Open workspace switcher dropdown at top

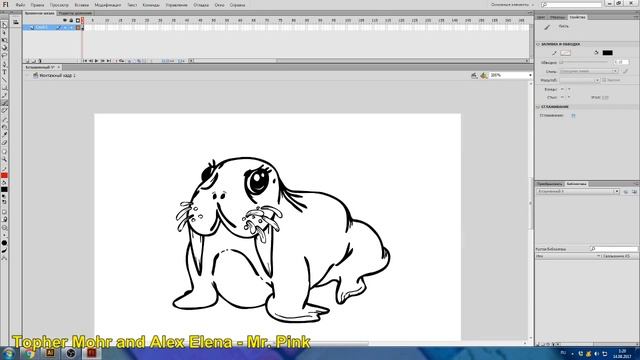(513, 5)
